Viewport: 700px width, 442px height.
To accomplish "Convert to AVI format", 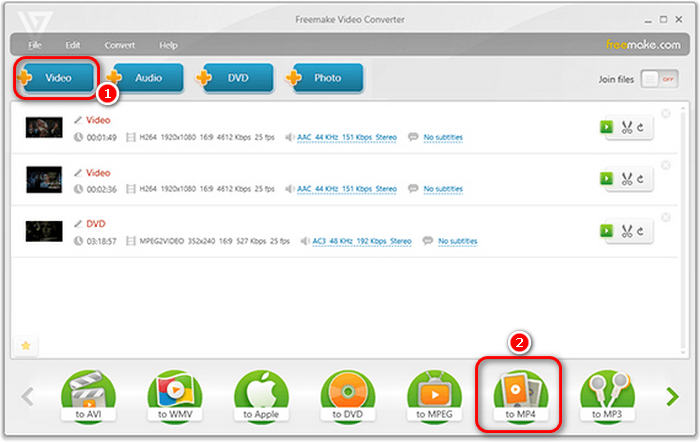I will 88,396.
